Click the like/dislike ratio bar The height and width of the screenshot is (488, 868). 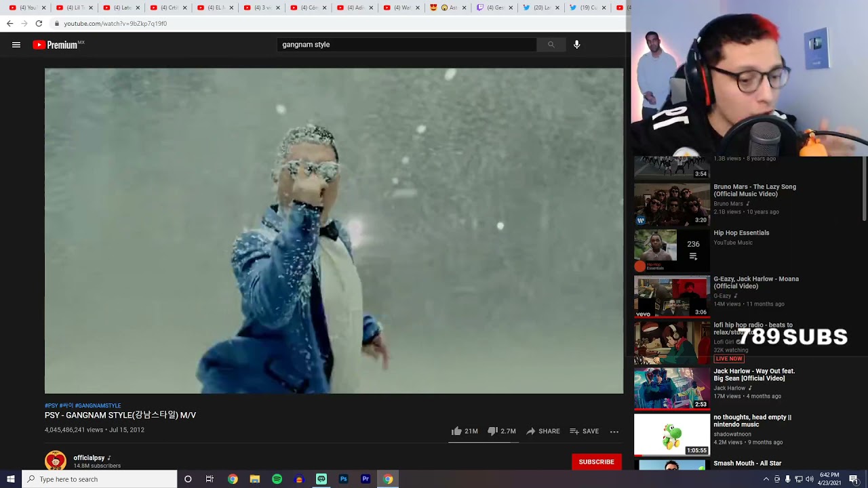click(x=484, y=441)
